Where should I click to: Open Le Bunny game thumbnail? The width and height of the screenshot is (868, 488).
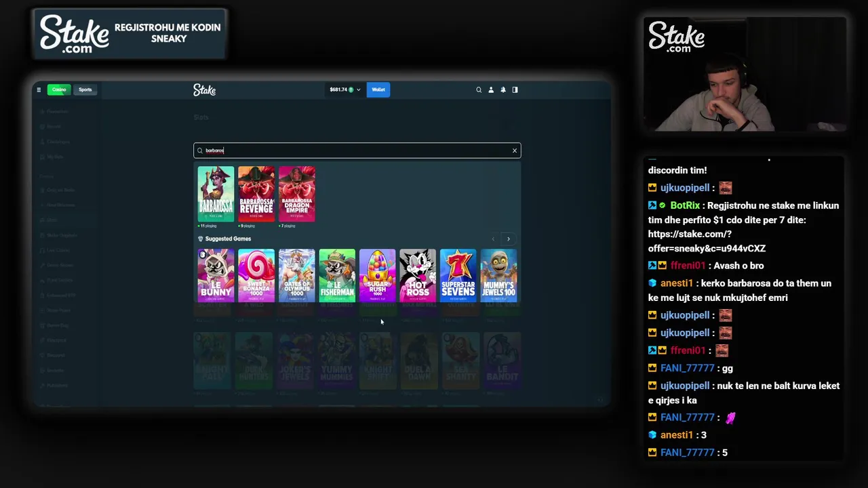coord(216,275)
